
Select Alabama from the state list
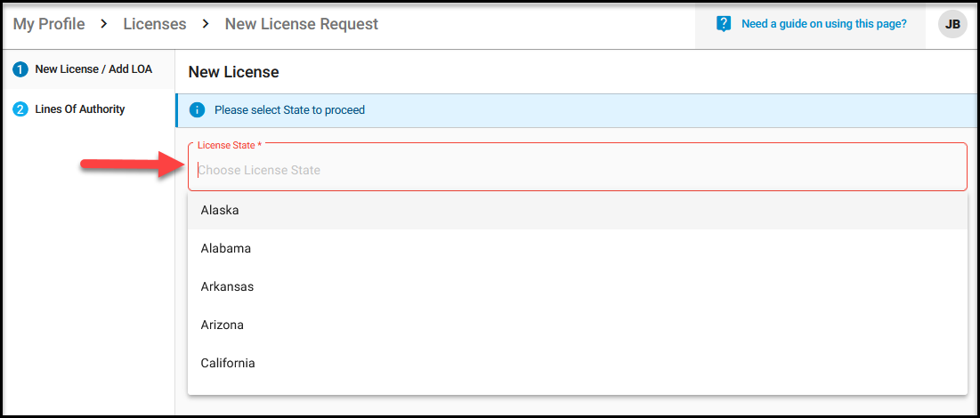[x=578, y=249]
